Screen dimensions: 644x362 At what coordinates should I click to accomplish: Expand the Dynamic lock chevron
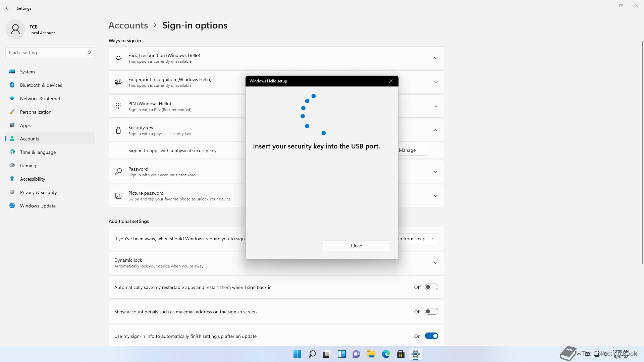click(x=436, y=263)
